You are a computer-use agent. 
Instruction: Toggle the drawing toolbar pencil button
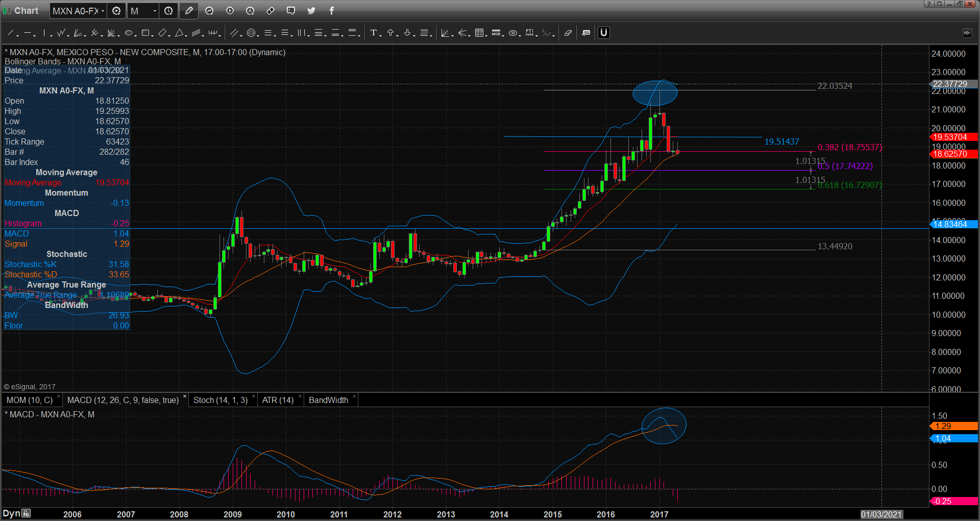click(x=189, y=11)
